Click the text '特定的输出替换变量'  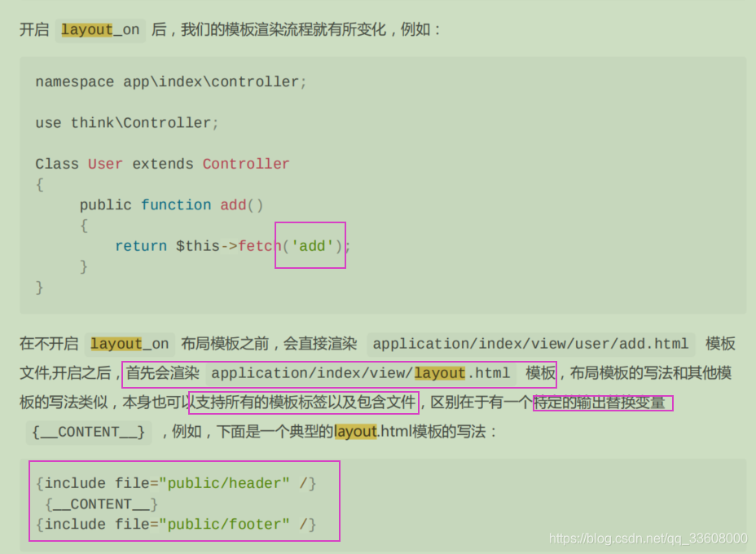pos(600,402)
